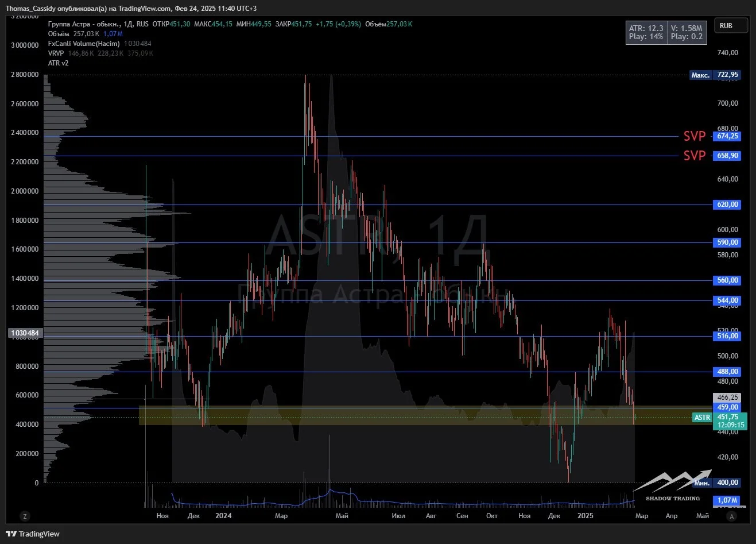
Task: Click the Shadow Trading mountain logo
Action: 673,486
